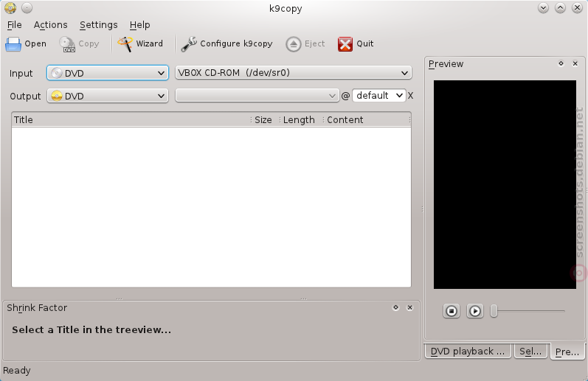Play the preview video
The image size is (588, 381).
click(x=474, y=311)
